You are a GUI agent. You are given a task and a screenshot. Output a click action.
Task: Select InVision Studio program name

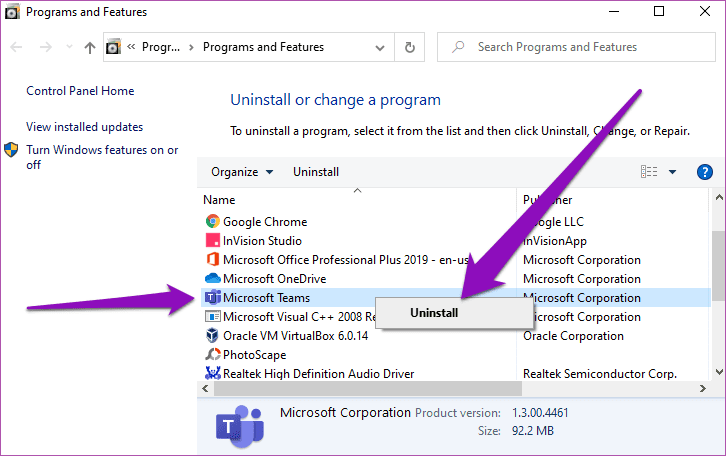(262, 241)
